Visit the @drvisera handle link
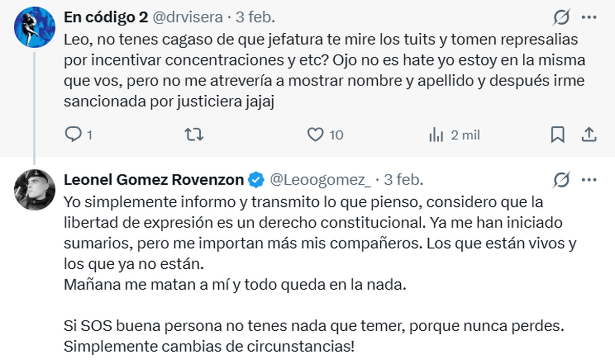The width and height of the screenshot is (615, 364). point(187,17)
